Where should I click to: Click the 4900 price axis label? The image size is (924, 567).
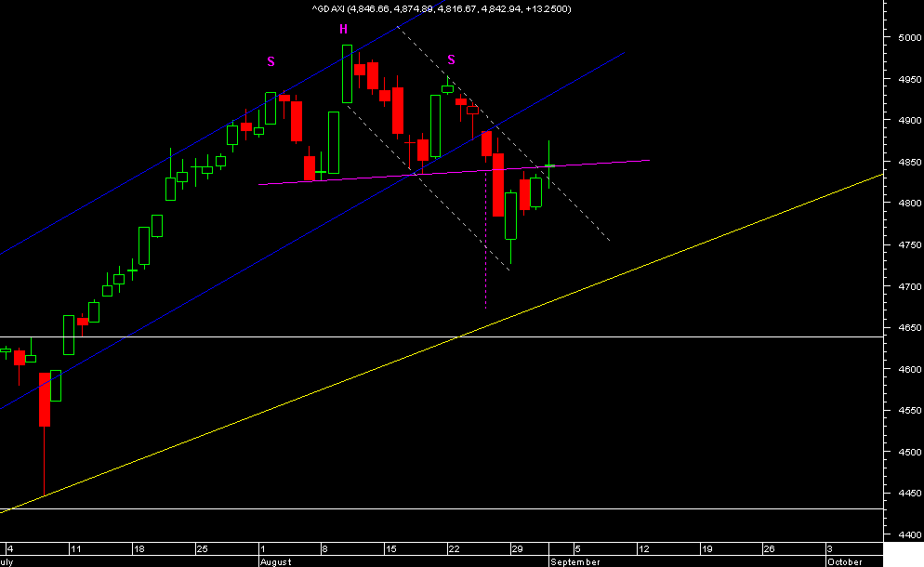[910, 120]
